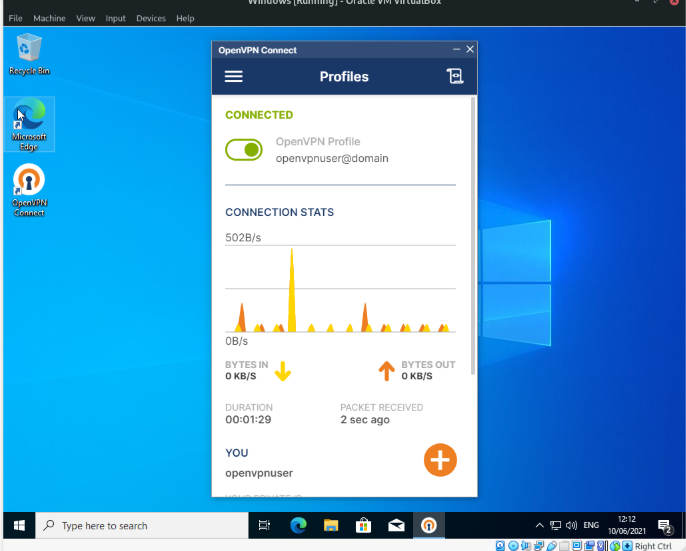Minimize the OpenVPN Connect window
The width and height of the screenshot is (686, 551).
click(x=456, y=49)
